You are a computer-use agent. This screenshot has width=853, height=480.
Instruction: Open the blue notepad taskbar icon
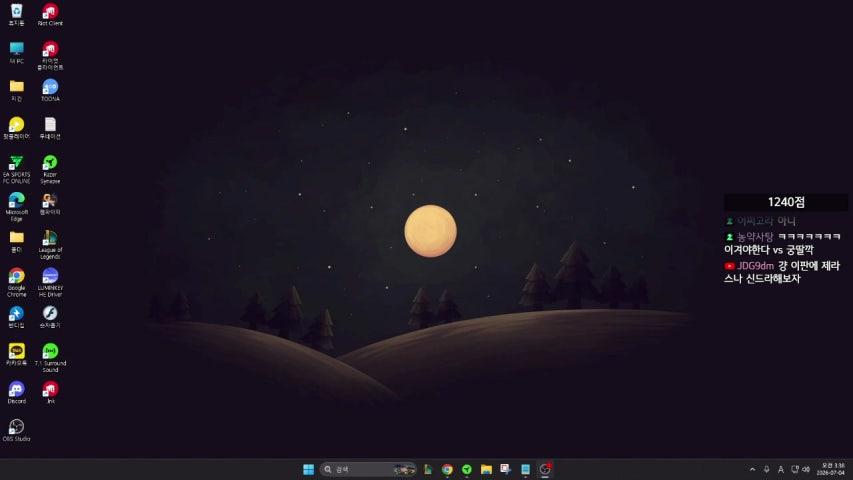[x=525, y=469]
